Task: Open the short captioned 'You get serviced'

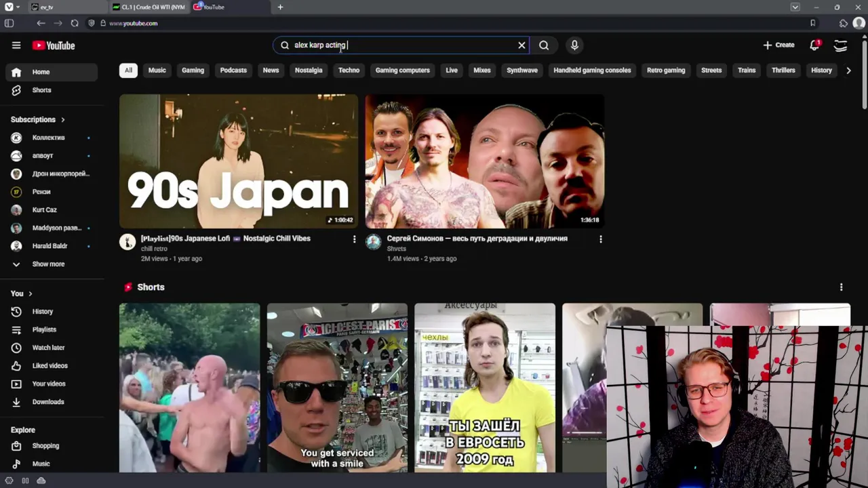Action: [x=337, y=388]
